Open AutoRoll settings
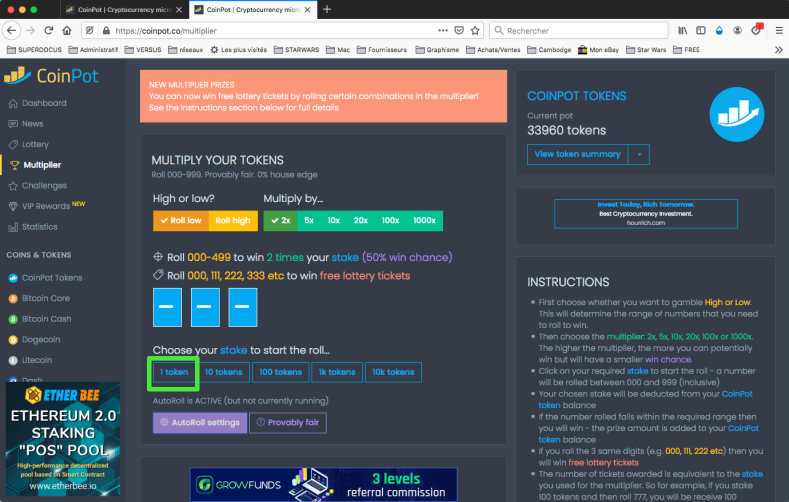Image resolution: width=789 pixels, height=502 pixels. coord(200,423)
